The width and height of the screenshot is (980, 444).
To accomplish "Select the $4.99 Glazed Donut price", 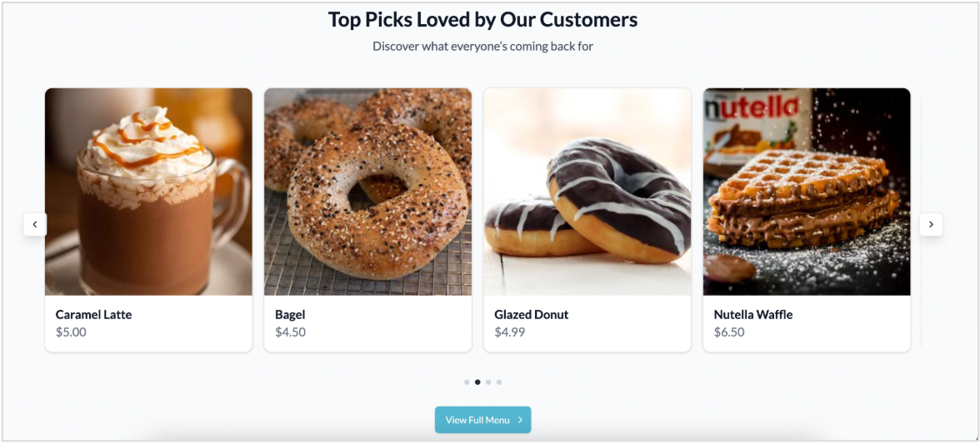I will [x=509, y=332].
